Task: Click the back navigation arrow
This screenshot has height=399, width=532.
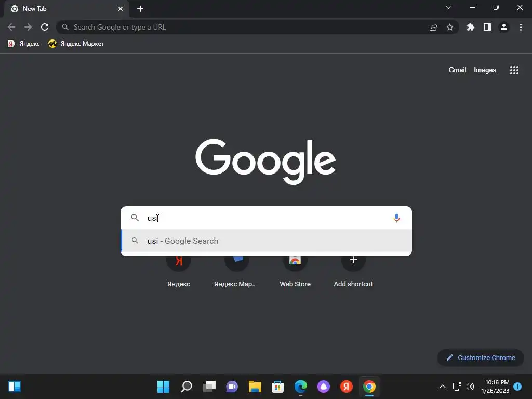Action: pos(11,27)
